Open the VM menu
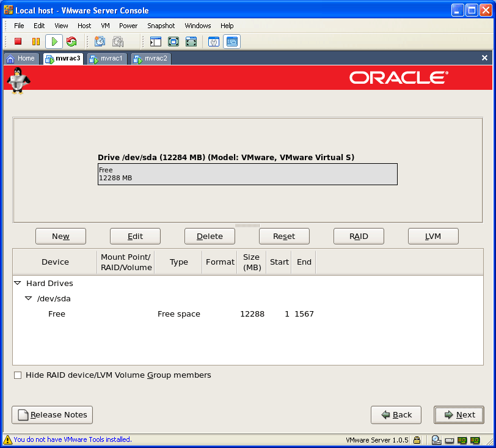Screen dimensions: 496x448 [105, 26]
